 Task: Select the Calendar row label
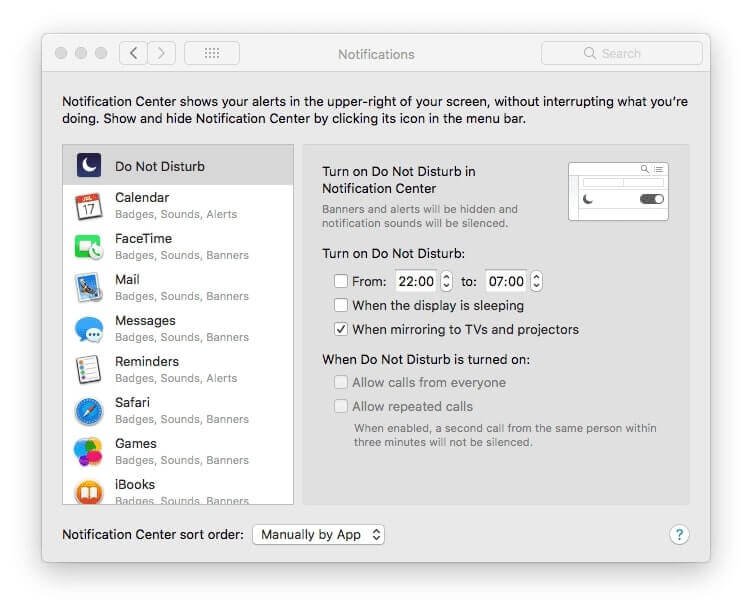(142, 198)
